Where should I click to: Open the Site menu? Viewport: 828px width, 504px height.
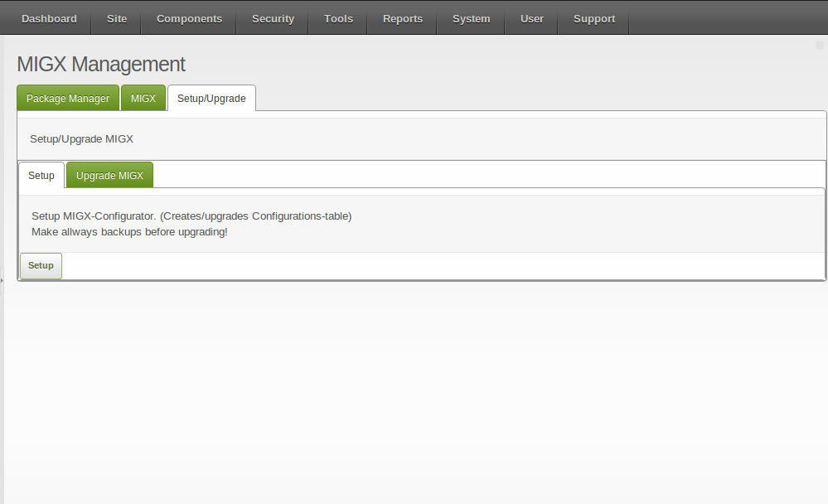point(117,19)
